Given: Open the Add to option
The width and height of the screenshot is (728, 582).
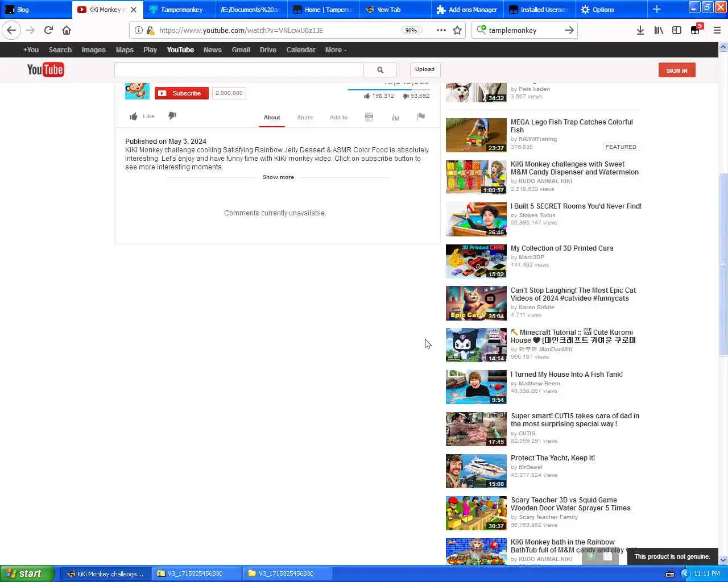Looking at the screenshot, I should click(338, 118).
